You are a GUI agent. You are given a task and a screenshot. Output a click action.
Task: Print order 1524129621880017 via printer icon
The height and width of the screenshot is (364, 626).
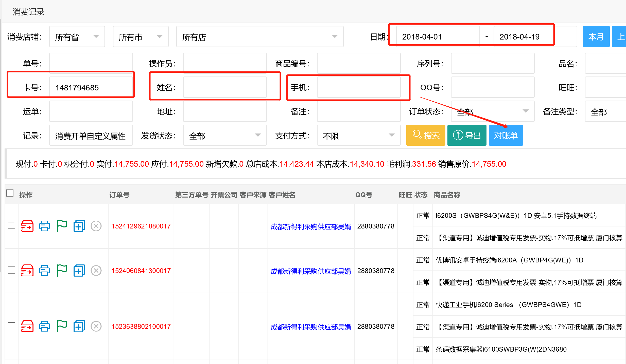[x=45, y=226]
